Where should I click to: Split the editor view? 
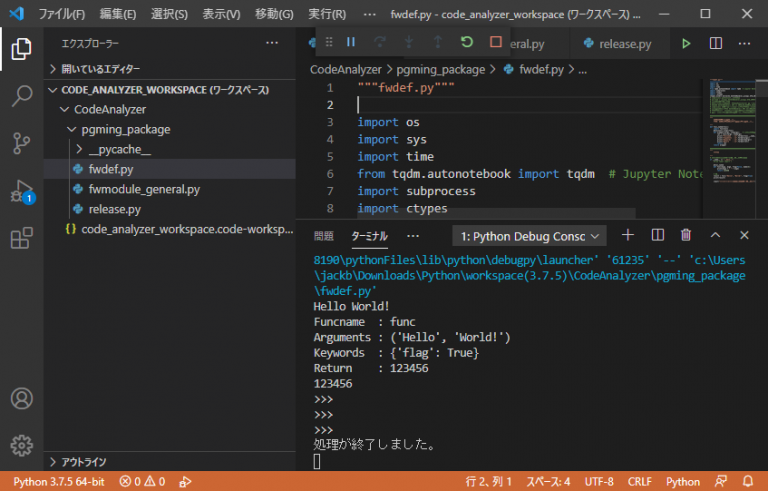tap(715, 44)
